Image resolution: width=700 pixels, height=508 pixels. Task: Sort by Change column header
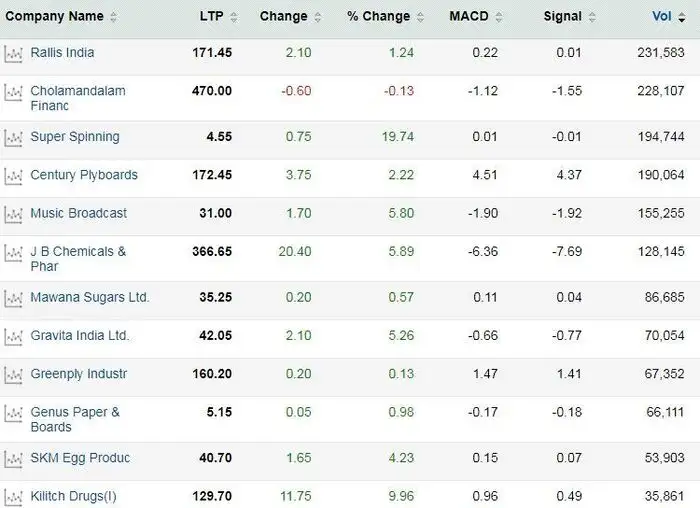[x=284, y=16]
